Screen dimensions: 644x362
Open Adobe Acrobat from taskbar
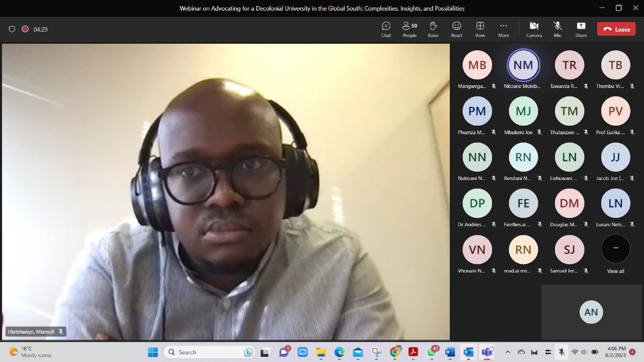(x=413, y=352)
